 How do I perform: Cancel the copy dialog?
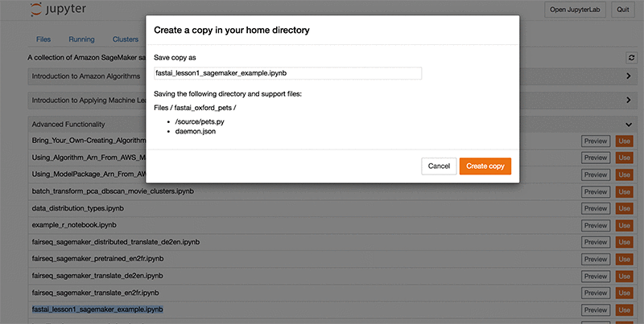[439, 166]
